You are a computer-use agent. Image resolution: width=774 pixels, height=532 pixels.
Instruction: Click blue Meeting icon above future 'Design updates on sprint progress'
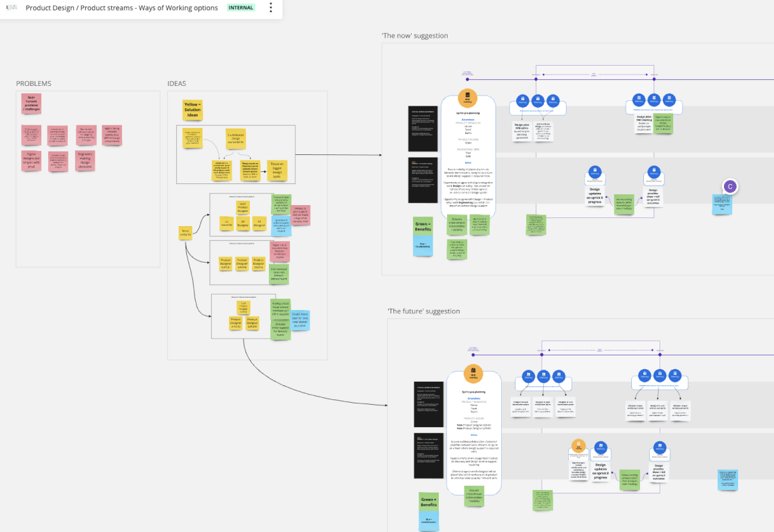coord(601,447)
